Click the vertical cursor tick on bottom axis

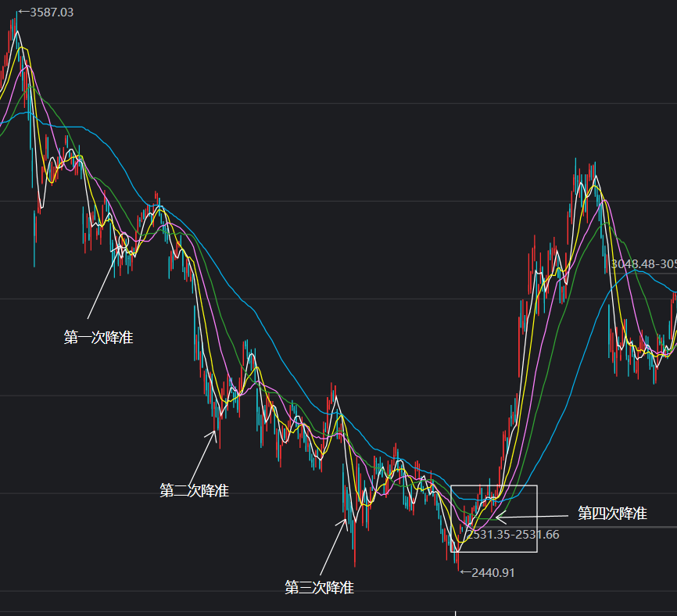click(455, 613)
